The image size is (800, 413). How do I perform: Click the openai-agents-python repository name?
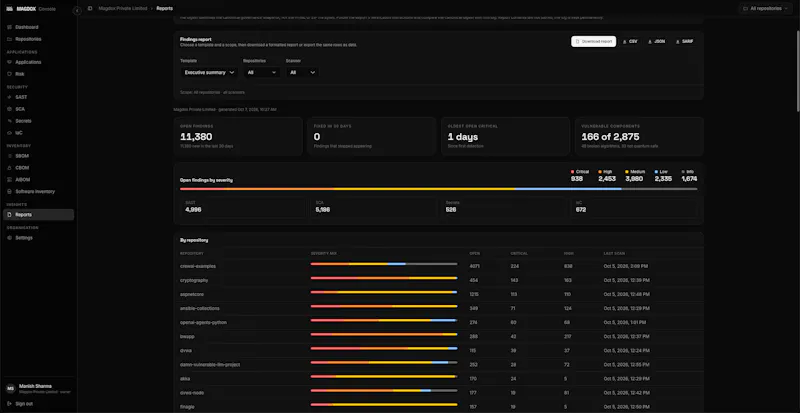pyautogui.click(x=203, y=323)
